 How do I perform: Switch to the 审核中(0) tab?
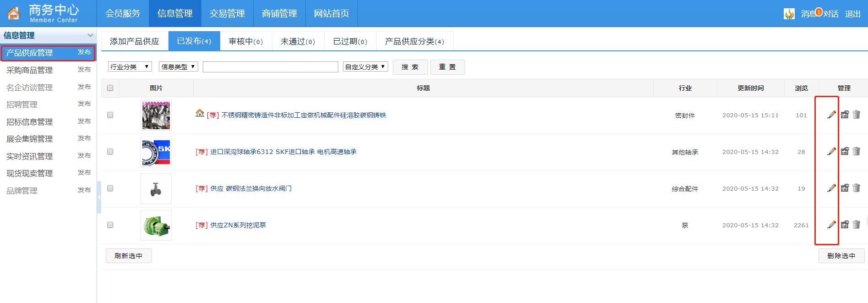tap(246, 41)
